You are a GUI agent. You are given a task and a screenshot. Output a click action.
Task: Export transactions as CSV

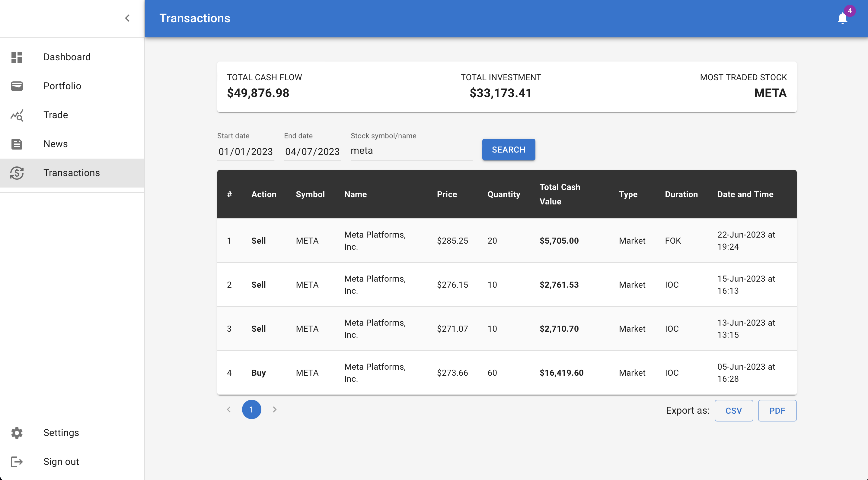click(734, 410)
